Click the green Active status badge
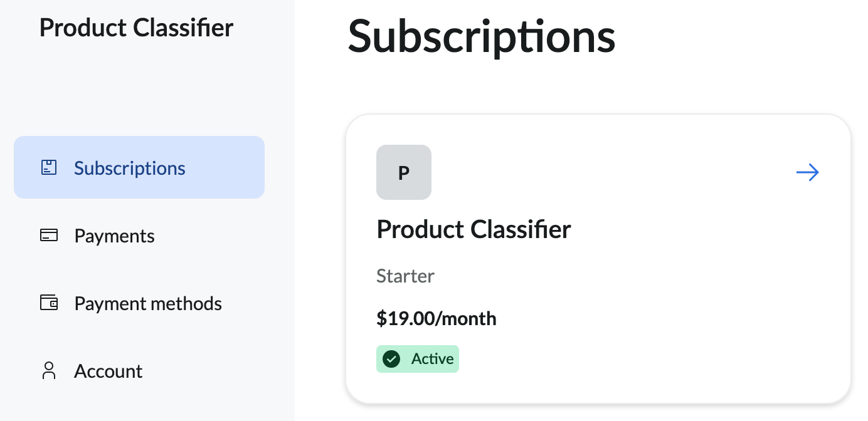Viewport: 868px width, 421px height. tap(417, 358)
